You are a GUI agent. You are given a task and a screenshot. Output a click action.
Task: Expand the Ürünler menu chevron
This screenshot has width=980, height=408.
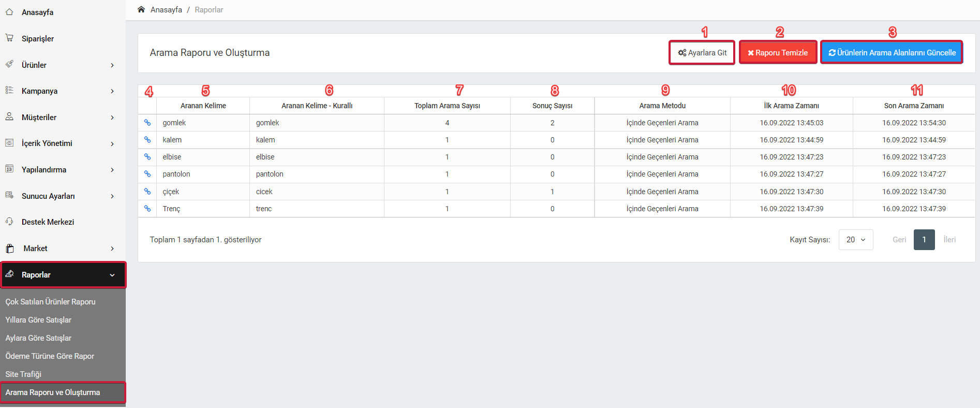(x=112, y=65)
